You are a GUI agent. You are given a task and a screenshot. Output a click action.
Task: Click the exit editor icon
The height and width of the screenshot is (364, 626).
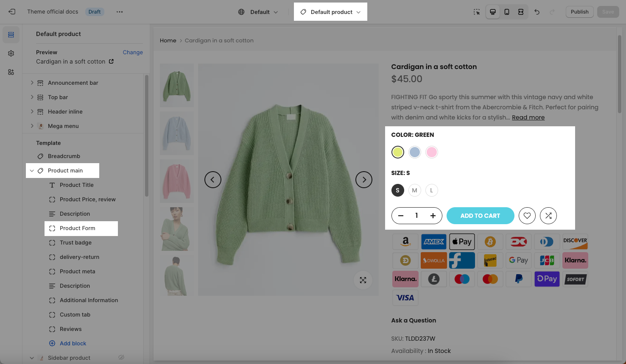tap(12, 12)
